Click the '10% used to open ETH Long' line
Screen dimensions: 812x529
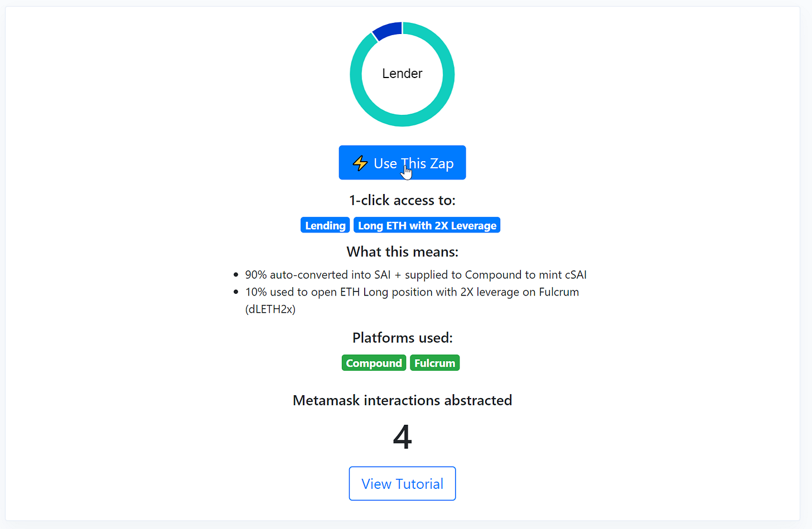click(412, 292)
